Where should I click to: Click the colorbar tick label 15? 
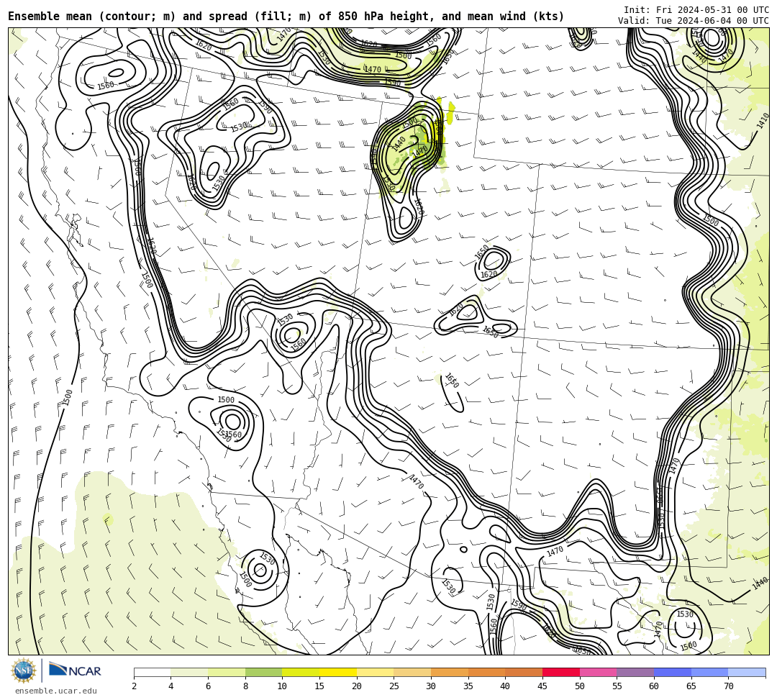319,686
